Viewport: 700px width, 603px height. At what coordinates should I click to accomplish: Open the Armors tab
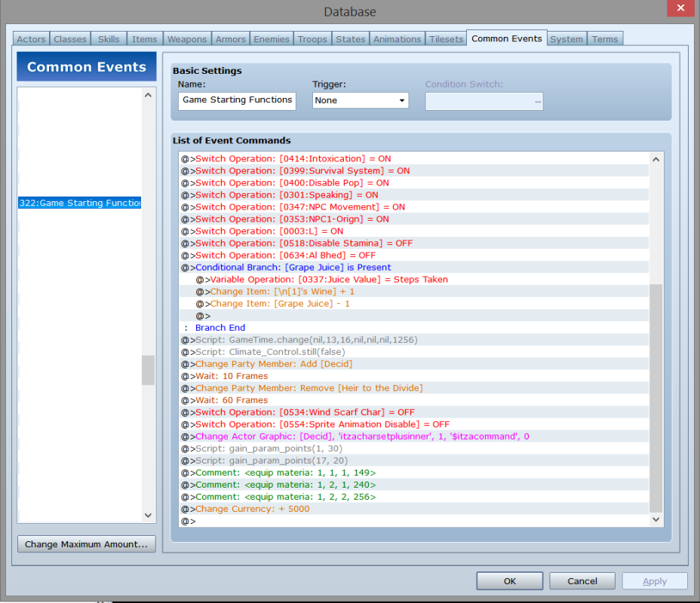[x=230, y=38]
